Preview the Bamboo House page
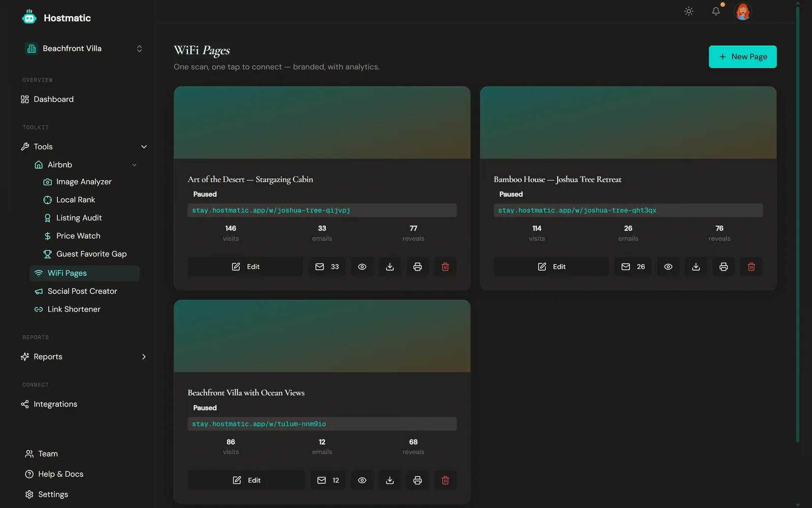812x508 pixels. (x=668, y=267)
